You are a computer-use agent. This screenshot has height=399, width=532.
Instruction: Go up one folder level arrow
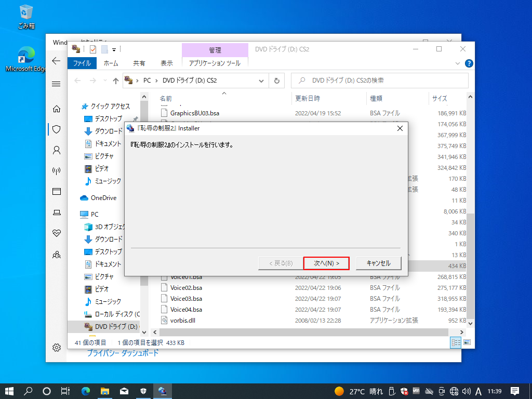click(116, 81)
